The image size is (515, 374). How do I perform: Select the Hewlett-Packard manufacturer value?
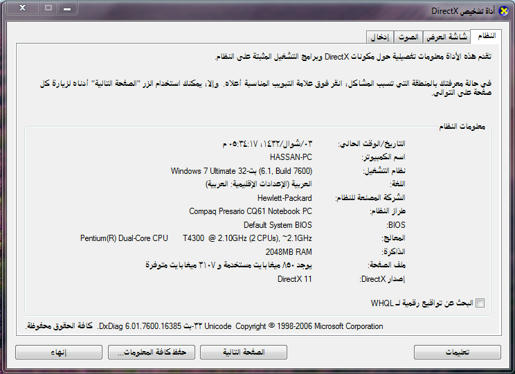[285, 198]
